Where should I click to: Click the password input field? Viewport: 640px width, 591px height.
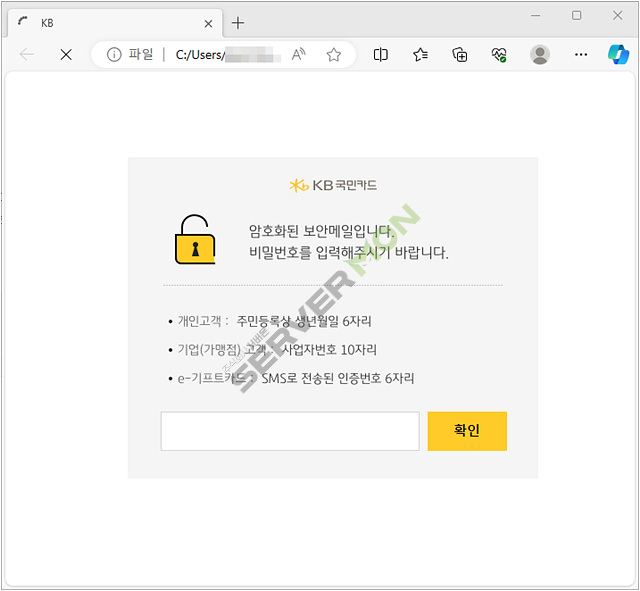290,431
